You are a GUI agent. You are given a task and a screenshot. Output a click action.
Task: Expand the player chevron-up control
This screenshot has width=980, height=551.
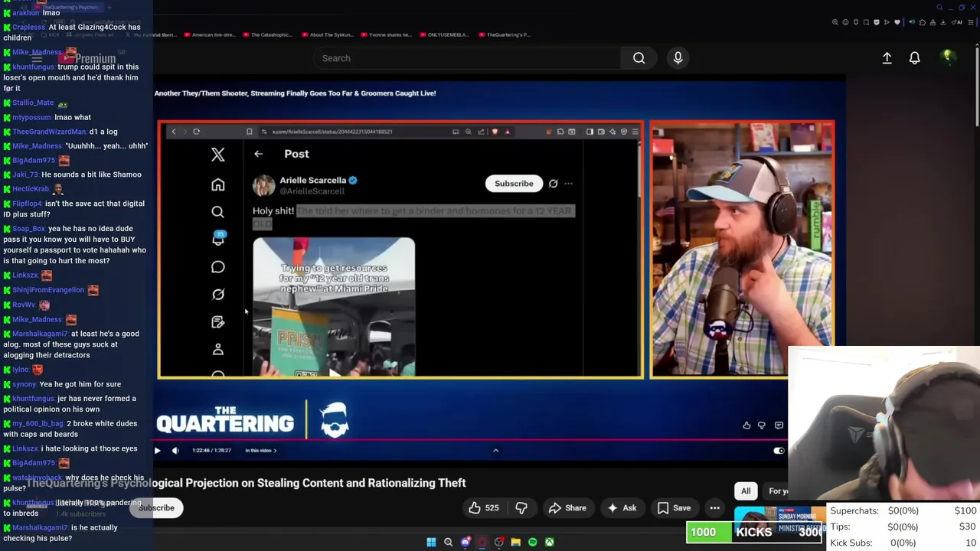click(495, 451)
